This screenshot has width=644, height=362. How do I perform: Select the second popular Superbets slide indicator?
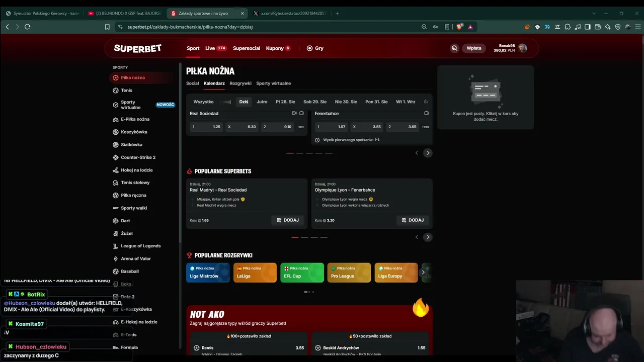point(304,237)
